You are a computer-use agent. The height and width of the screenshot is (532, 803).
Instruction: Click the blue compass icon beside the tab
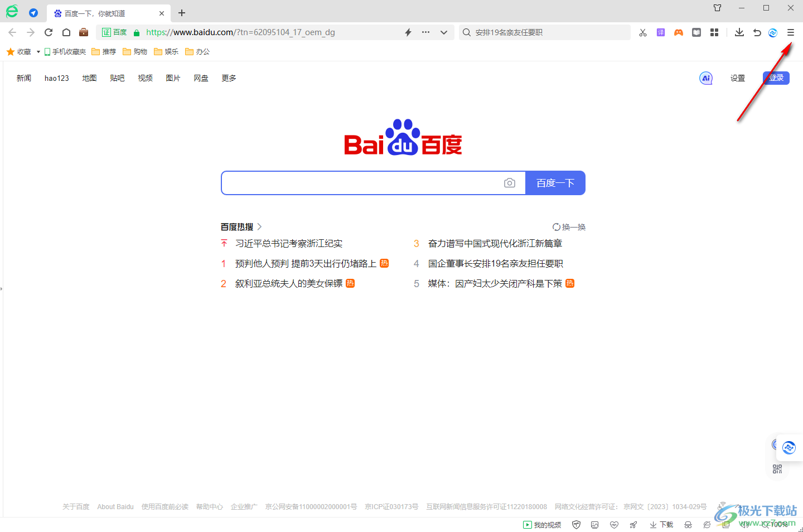pyautogui.click(x=33, y=13)
